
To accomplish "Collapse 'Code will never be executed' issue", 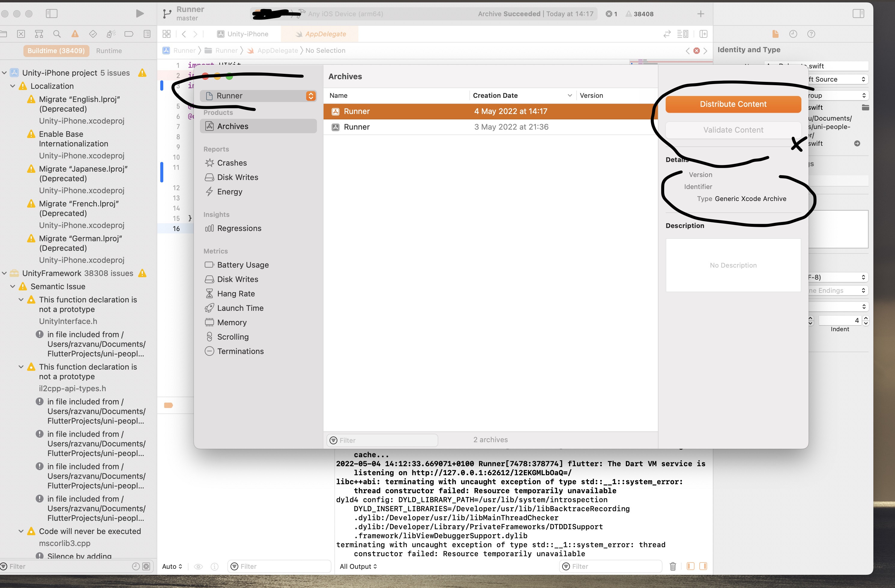I will point(21,531).
